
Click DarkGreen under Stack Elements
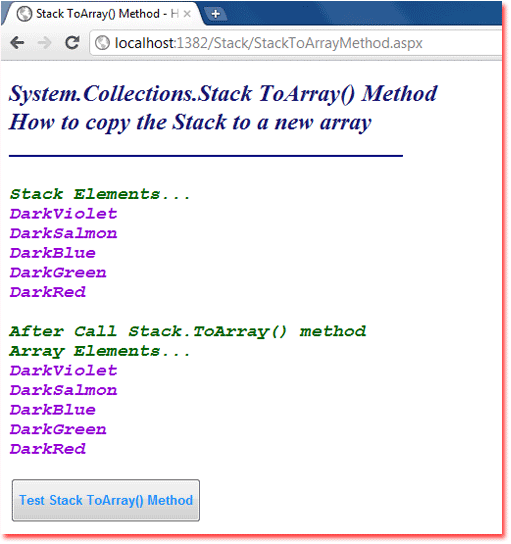[x=58, y=273]
